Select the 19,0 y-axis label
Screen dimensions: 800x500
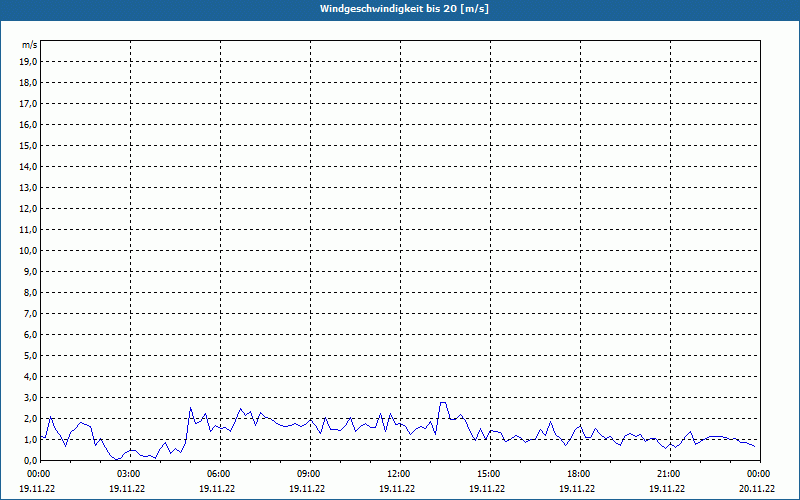29,61
